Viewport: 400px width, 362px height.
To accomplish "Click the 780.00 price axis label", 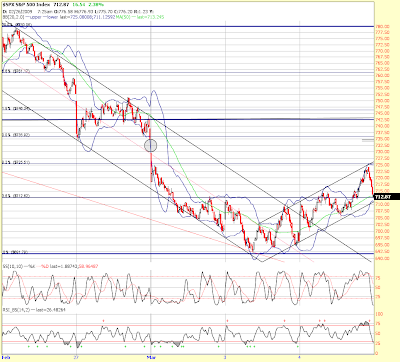I will 383,26.
